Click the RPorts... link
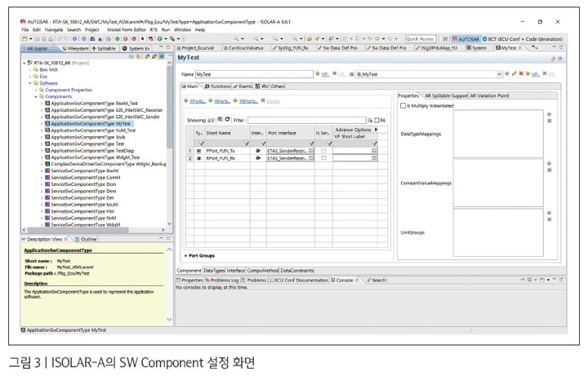 (222, 101)
